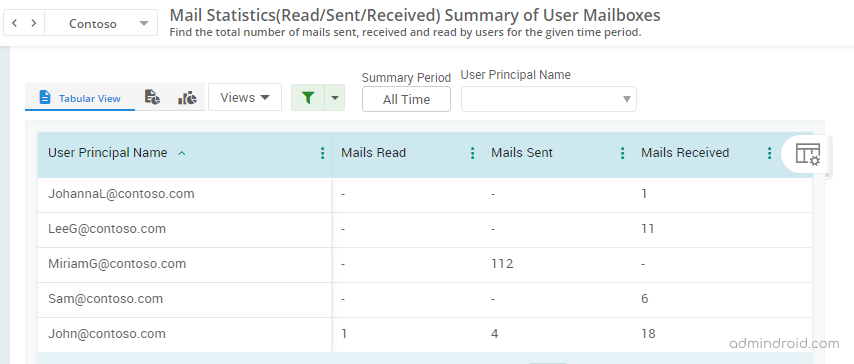Expand the arrow beside the filter button
854x364 pixels.
[x=335, y=98]
